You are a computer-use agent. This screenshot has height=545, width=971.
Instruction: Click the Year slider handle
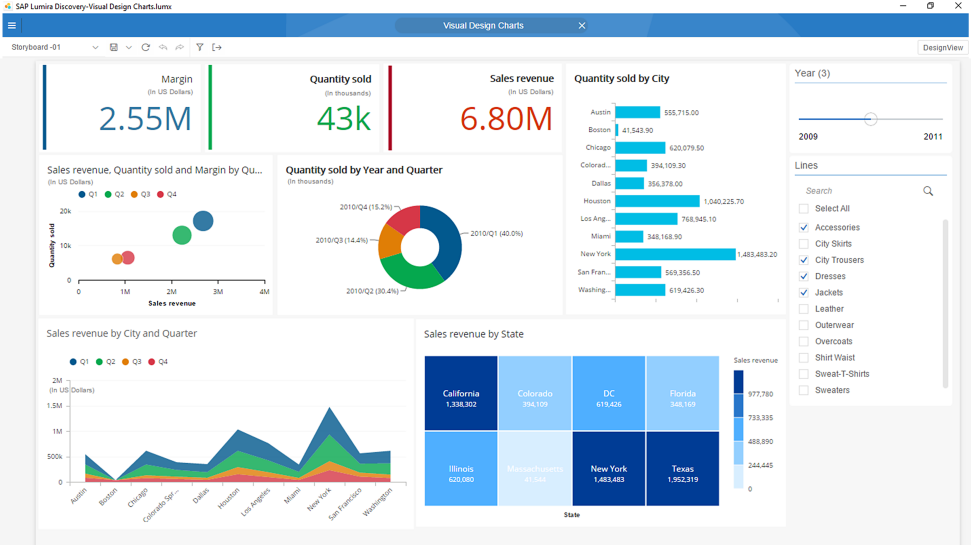tap(870, 119)
